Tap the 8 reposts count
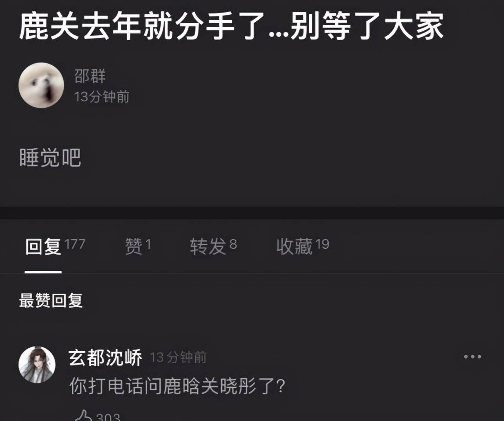Screen dimensions: 504x421 (x=233, y=244)
